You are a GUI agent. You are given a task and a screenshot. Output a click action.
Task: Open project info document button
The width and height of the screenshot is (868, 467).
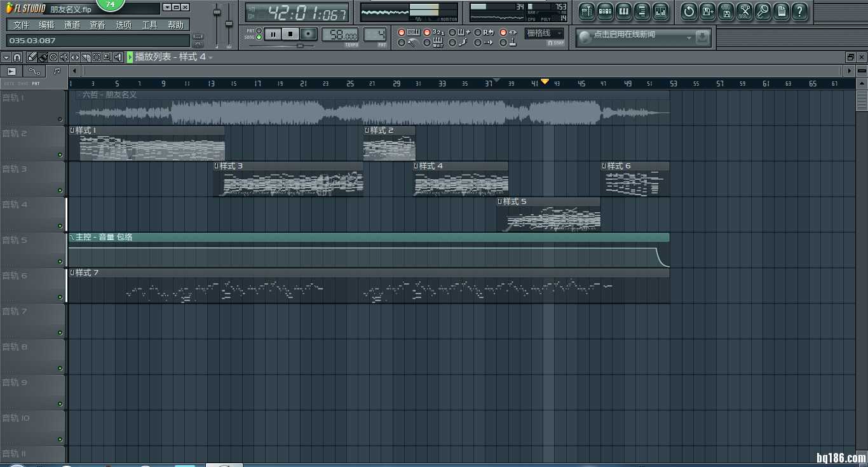(781, 11)
